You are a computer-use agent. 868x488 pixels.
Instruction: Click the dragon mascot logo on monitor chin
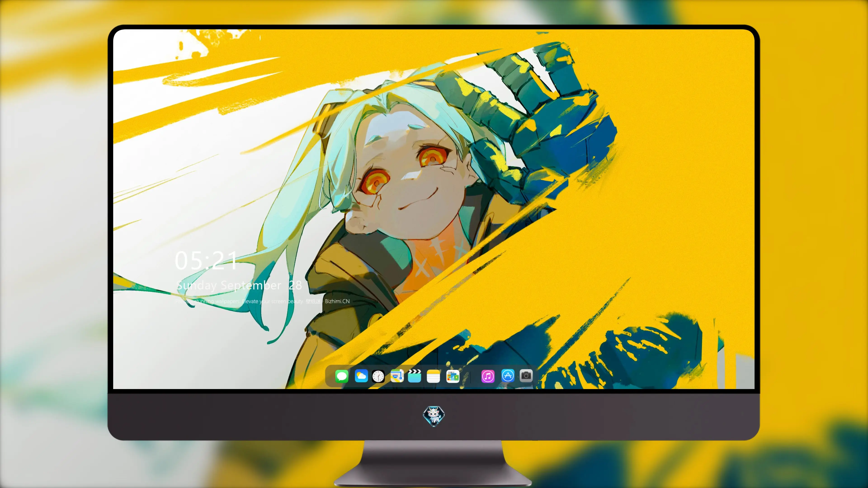pos(434,416)
